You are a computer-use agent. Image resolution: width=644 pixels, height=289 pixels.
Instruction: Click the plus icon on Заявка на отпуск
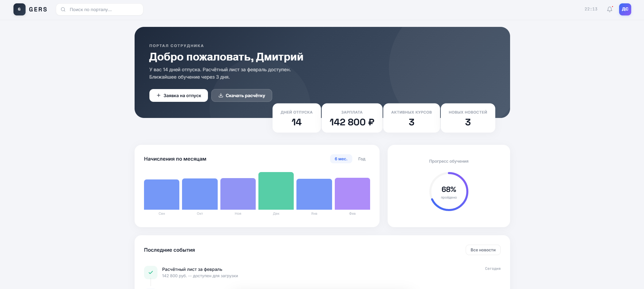pyautogui.click(x=158, y=95)
